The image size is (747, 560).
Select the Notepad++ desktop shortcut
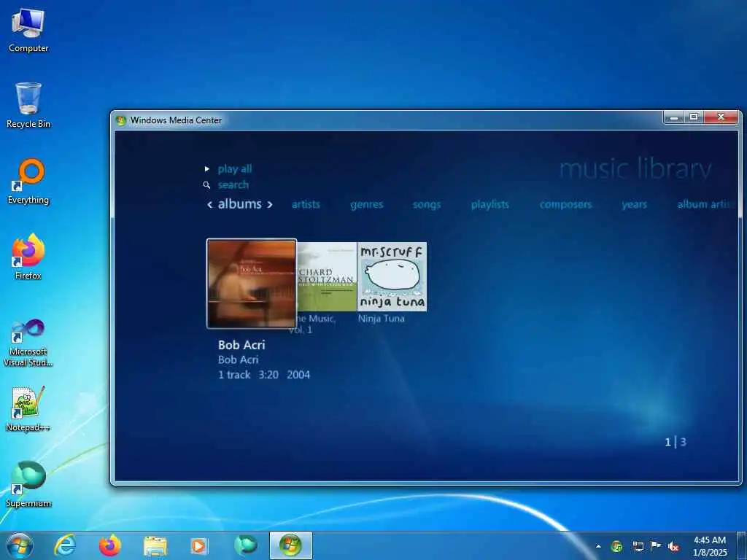(28, 408)
